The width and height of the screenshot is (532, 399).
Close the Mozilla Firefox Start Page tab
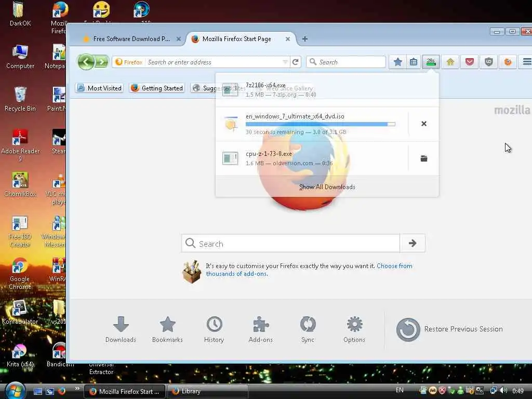tap(288, 39)
